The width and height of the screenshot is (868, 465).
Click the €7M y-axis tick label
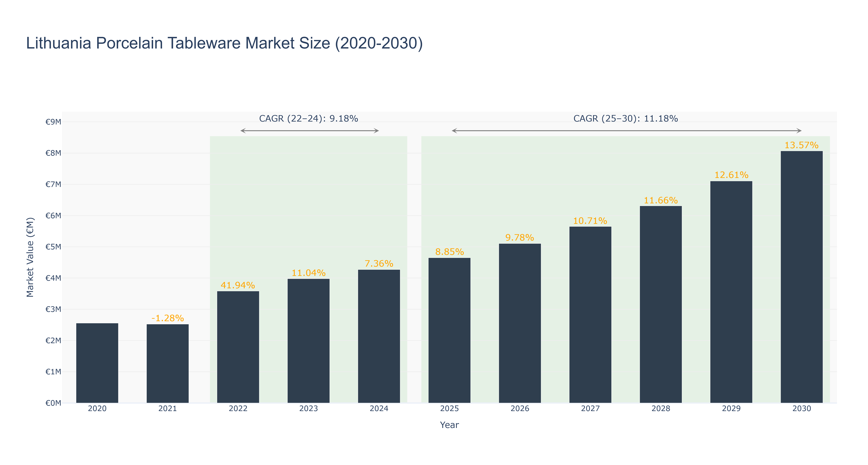click(53, 184)
